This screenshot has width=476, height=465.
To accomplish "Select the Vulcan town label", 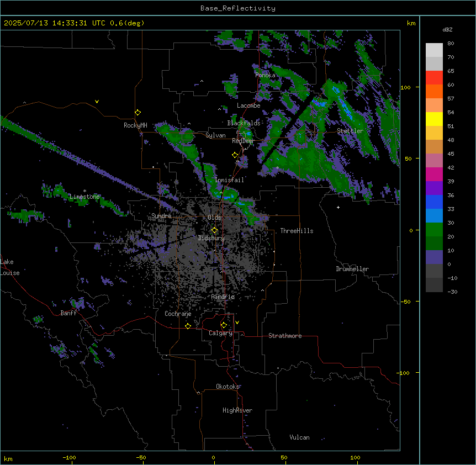I will [300, 437].
